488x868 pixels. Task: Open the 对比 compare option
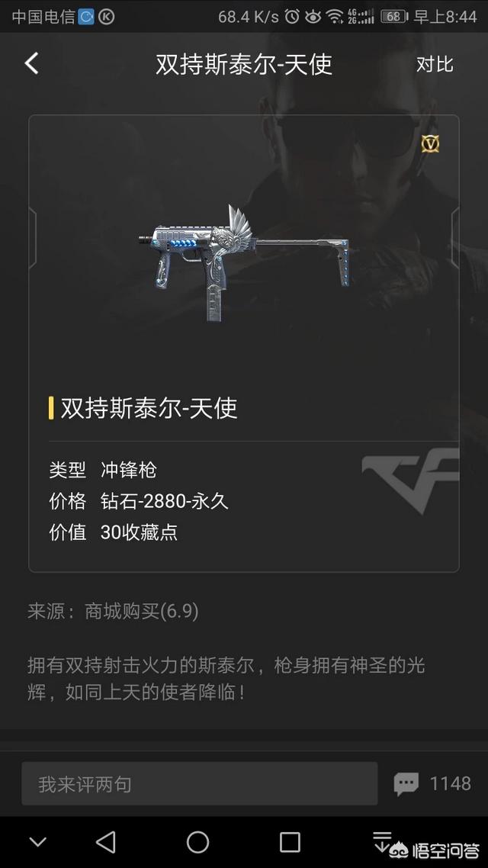pos(435,64)
